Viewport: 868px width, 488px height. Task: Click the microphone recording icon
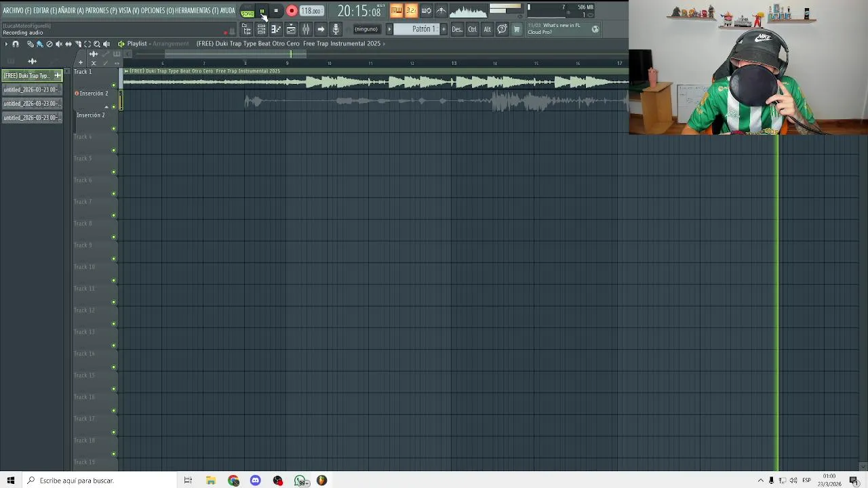pos(336,29)
